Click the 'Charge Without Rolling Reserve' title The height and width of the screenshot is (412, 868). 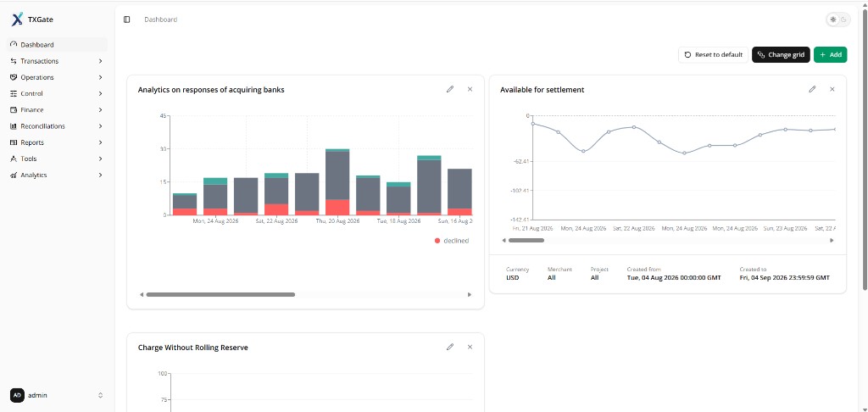click(192, 348)
